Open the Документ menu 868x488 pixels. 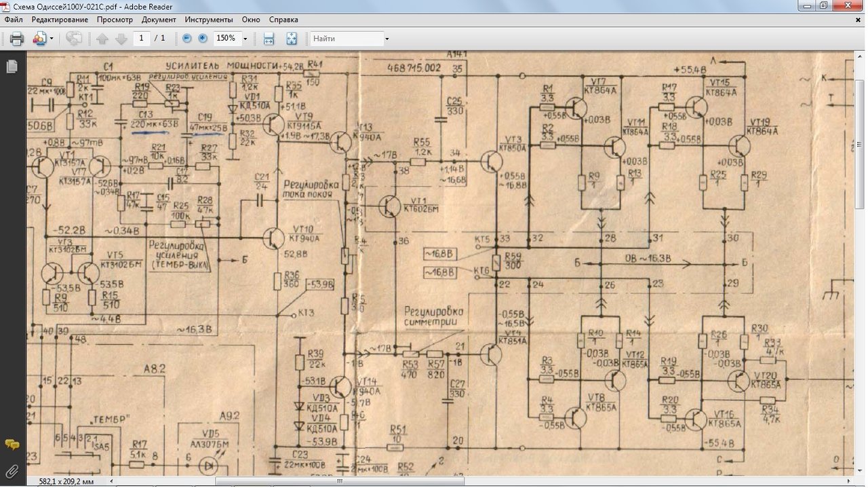click(x=159, y=20)
